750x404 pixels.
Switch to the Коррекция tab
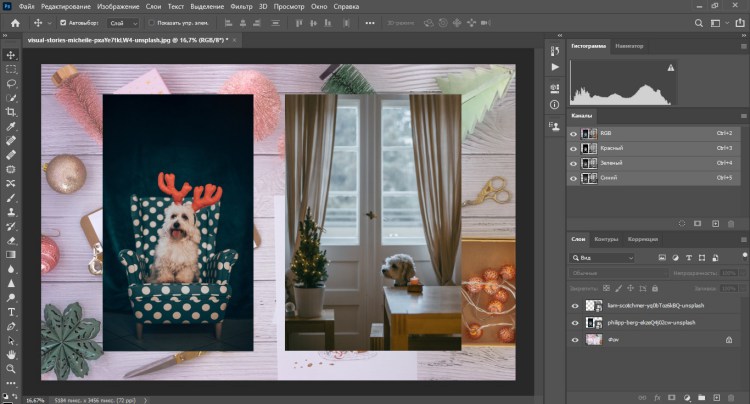(x=643, y=239)
